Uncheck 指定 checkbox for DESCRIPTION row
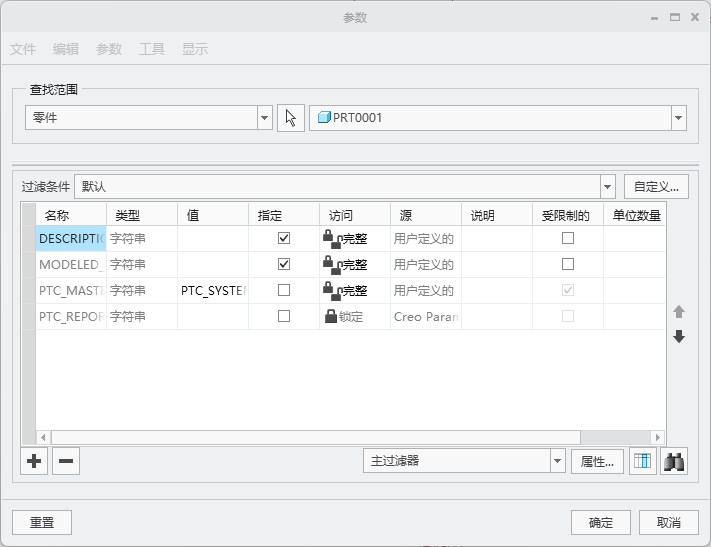Image resolution: width=711 pixels, height=547 pixels. [x=284, y=238]
